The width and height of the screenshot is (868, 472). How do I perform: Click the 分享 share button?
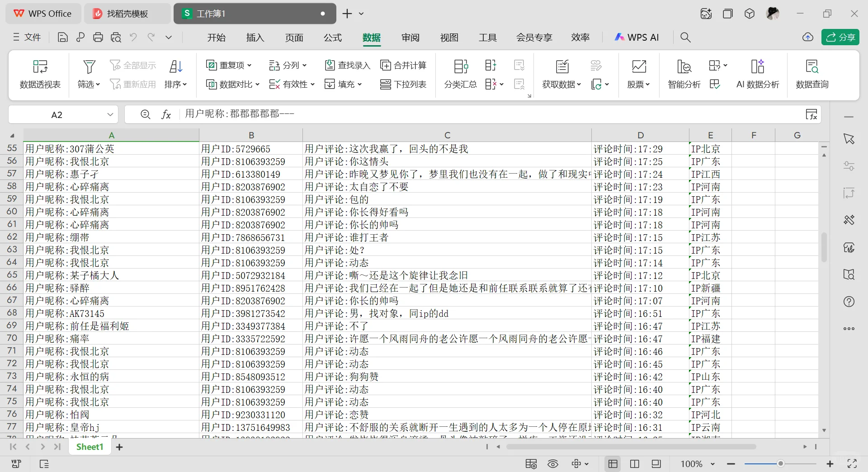[x=840, y=37]
